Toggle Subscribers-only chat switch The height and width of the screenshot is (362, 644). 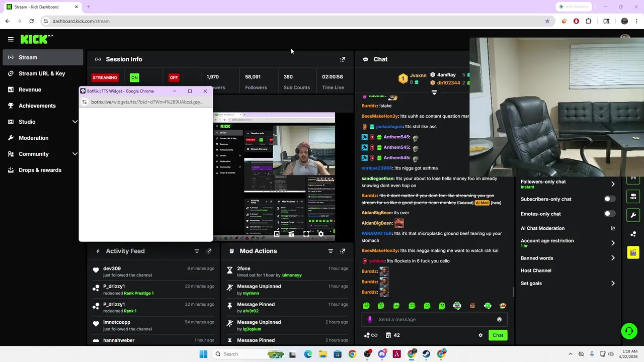coord(609,199)
